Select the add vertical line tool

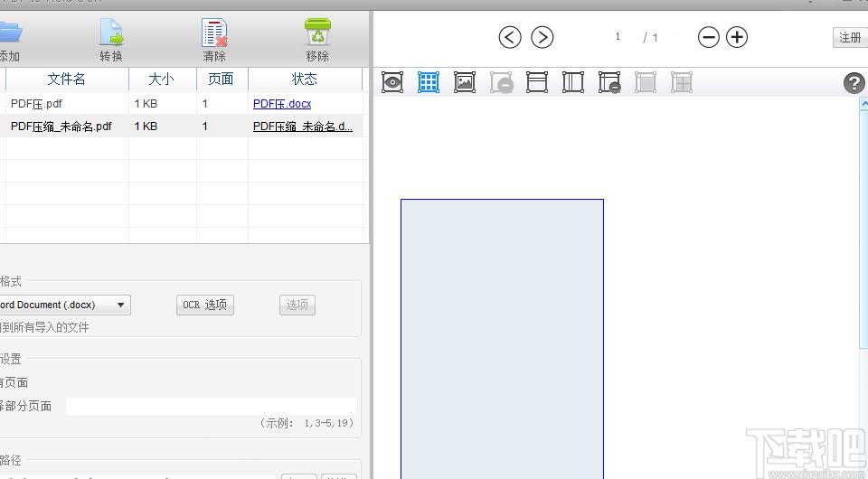pos(573,82)
